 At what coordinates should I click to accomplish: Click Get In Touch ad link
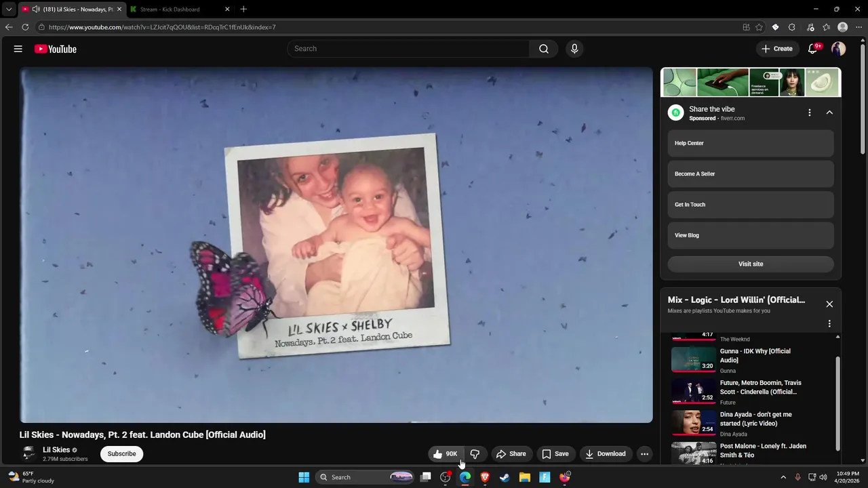(x=751, y=205)
